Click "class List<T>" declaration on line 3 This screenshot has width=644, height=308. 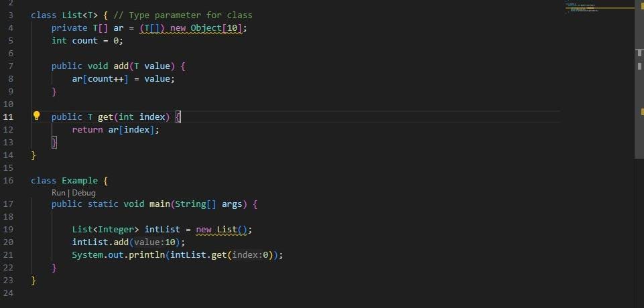click(x=64, y=15)
